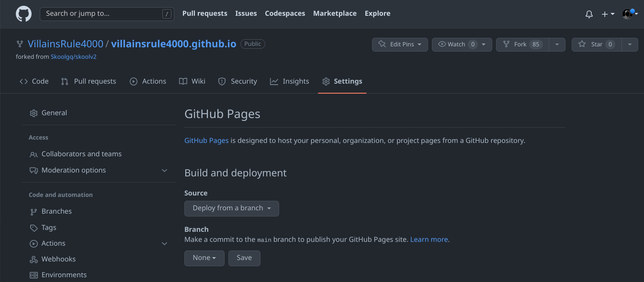
Task: Open Collaborators and teams settings
Action: [99, 154]
